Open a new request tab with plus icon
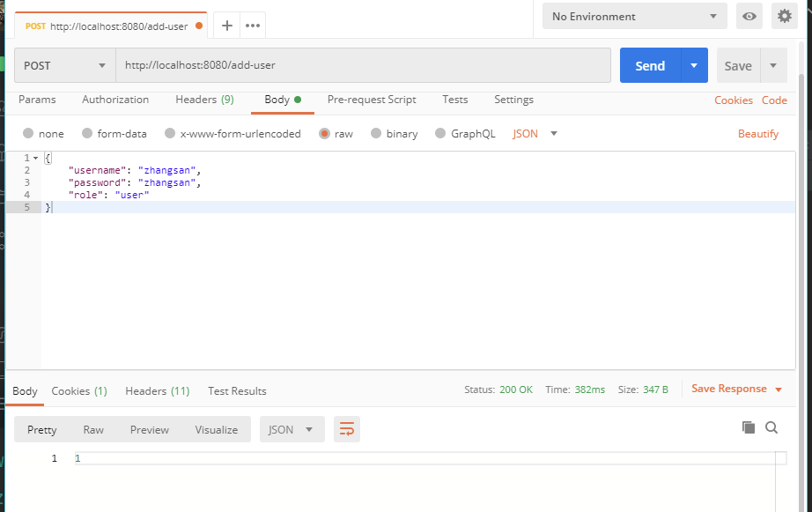Screen dimensions: 812x512 pos(227,26)
